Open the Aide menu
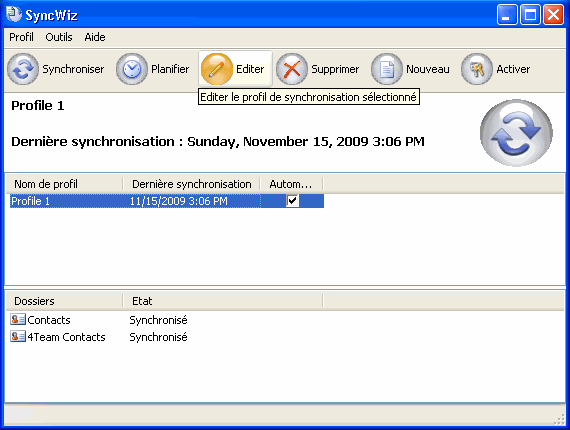 click(95, 37)
